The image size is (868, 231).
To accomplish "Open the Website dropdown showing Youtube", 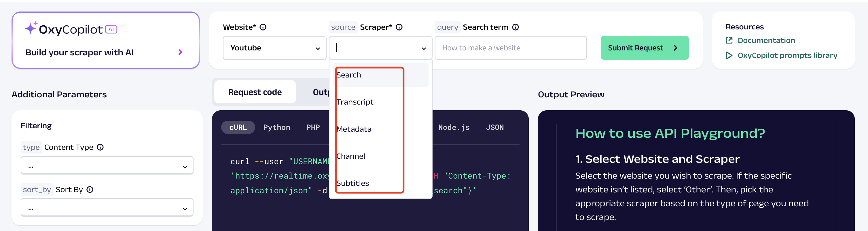I will (x=274, y=48).
